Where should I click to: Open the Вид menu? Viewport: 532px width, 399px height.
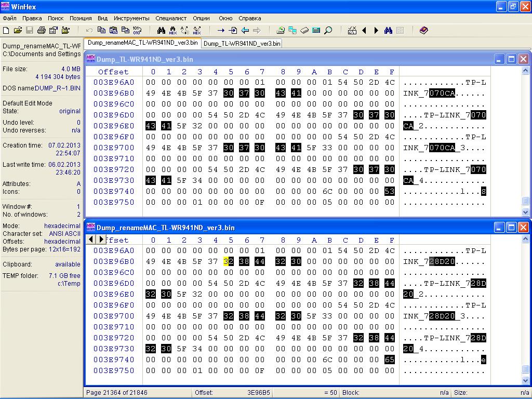pos(102,18)
